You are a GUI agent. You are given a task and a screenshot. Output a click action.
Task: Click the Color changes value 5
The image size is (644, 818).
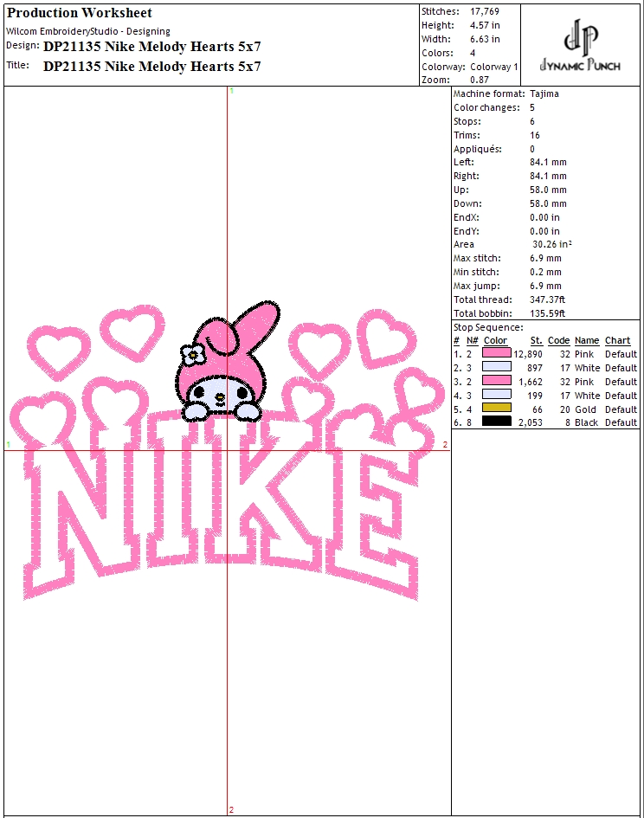532,107
